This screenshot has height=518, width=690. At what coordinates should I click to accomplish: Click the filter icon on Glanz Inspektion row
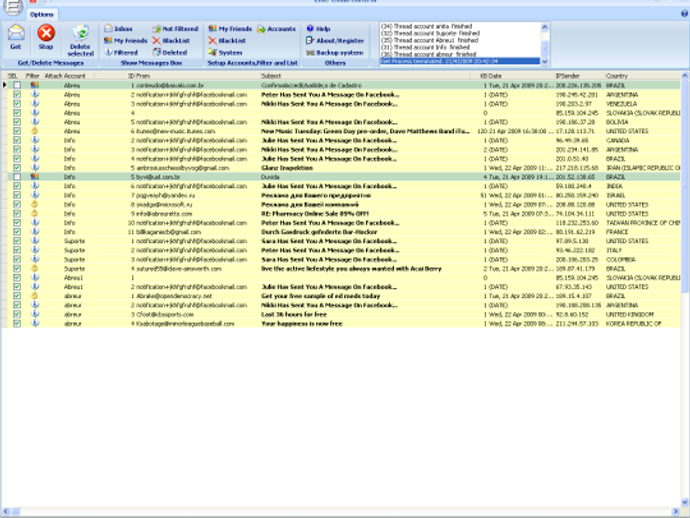coord(34,168)
